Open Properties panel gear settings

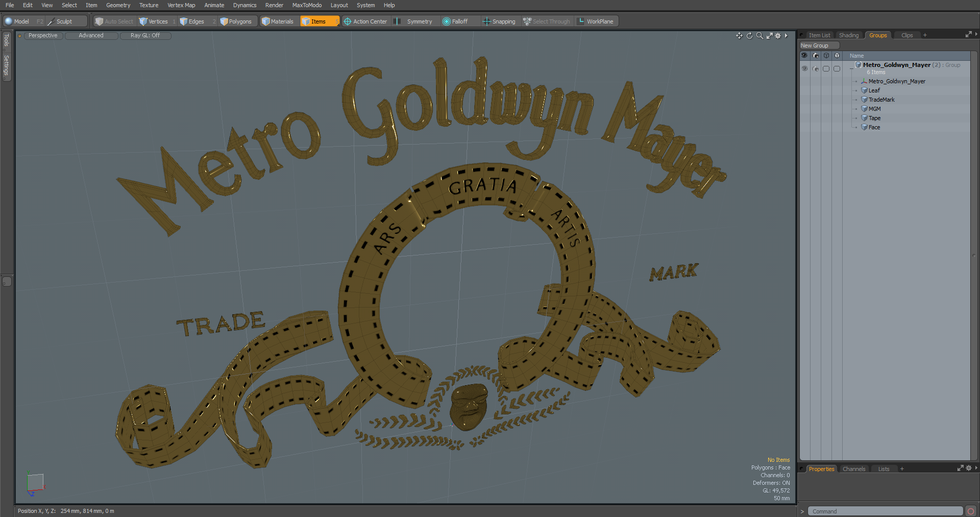tap(968, 468)
